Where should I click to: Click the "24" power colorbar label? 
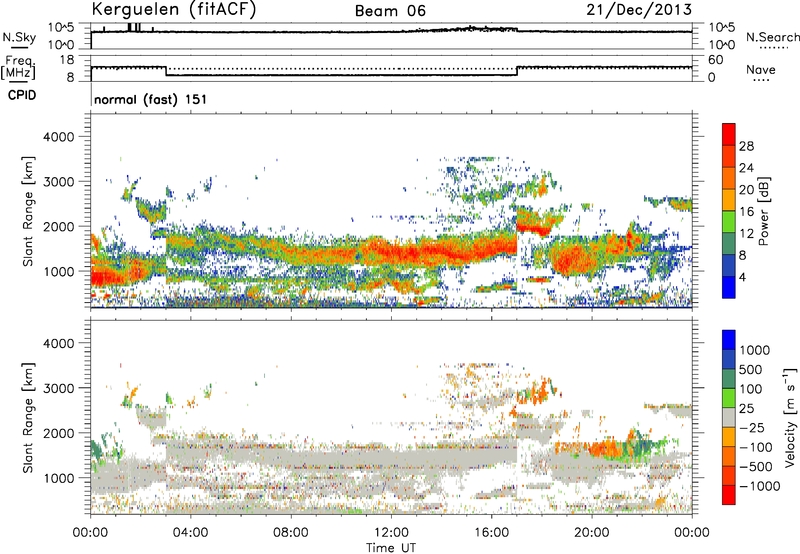[x=746, y=168]
